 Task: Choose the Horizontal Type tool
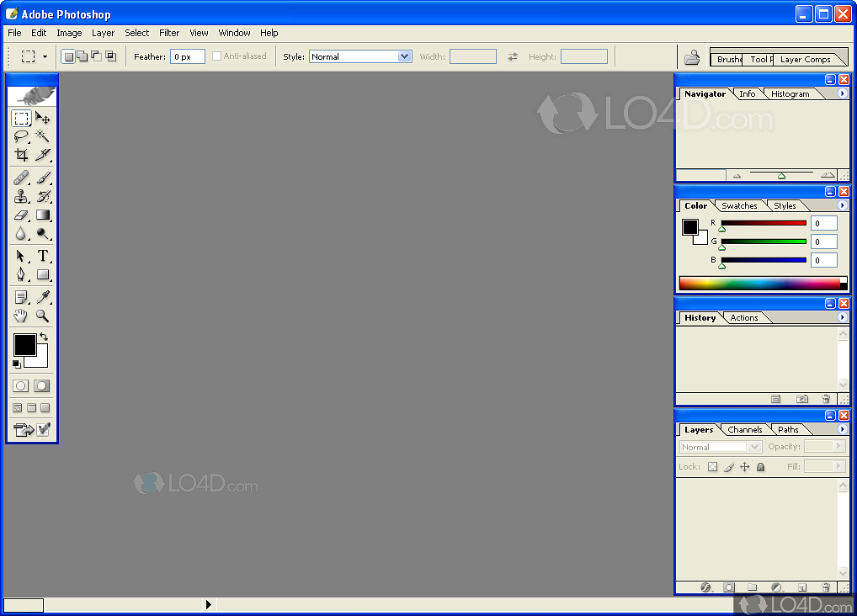(42, 256)
